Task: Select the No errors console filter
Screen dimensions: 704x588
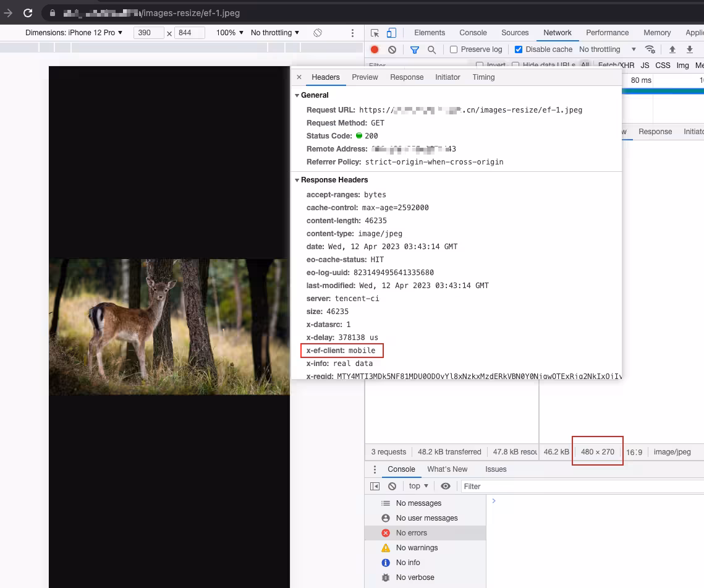Action: tap(411, 533)
